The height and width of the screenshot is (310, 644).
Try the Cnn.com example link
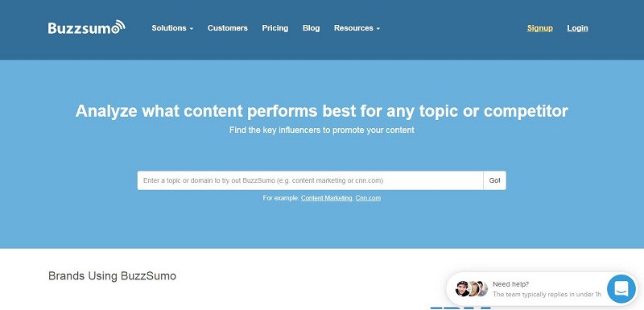[x=368, y=198]
